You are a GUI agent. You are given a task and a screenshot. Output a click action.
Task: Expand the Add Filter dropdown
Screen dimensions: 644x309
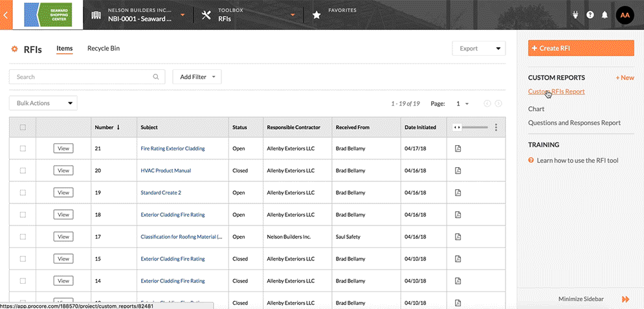[197, 77]
